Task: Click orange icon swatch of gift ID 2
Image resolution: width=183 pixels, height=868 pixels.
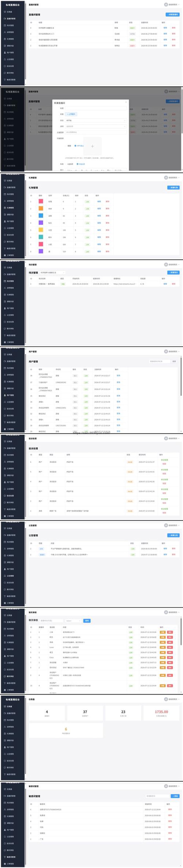Action: coord(41,209)
